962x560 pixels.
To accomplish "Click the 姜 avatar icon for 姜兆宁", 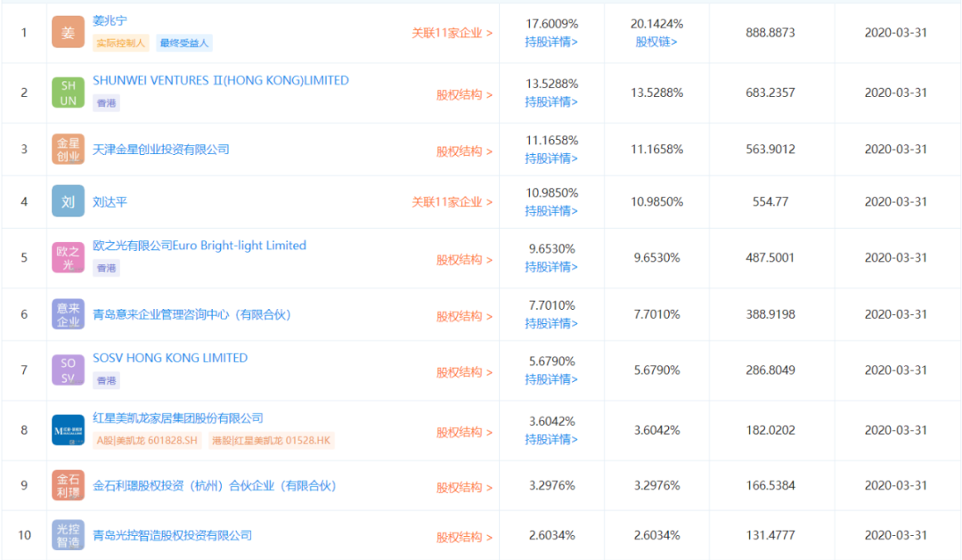I will 68,32.
